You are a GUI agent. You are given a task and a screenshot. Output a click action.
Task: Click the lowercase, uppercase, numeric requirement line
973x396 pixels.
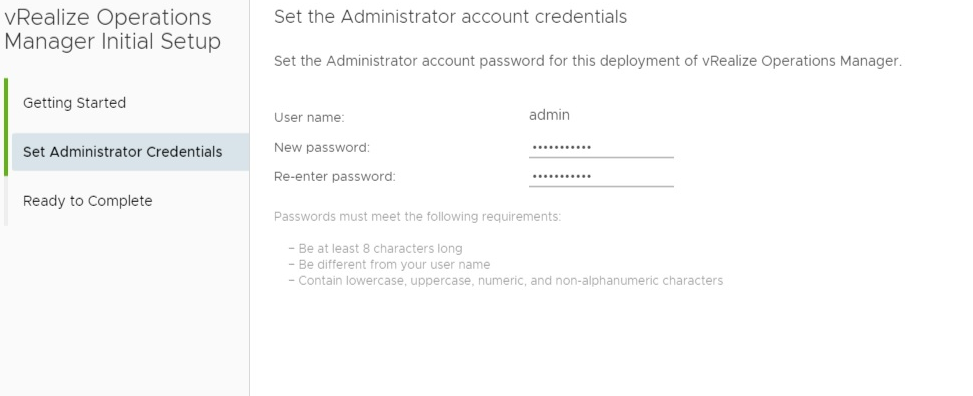506,281
